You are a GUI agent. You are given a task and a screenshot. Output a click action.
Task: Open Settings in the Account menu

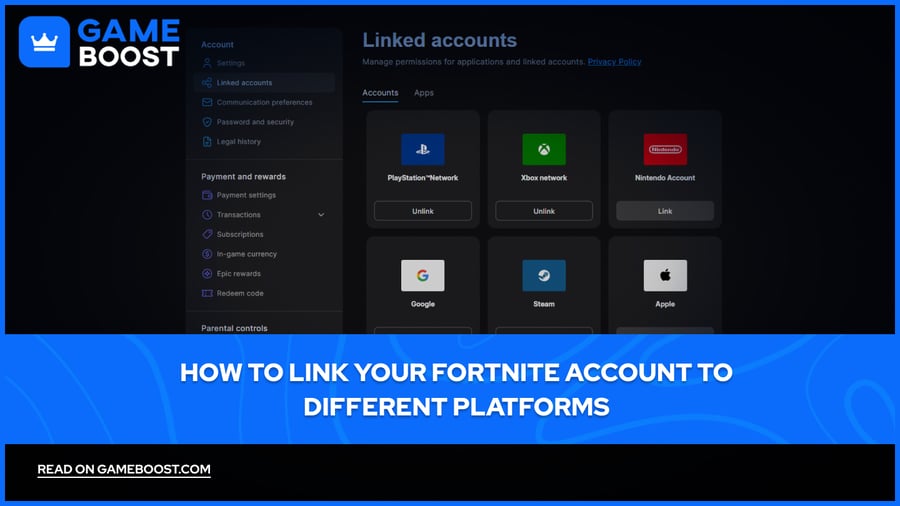coord(231,63)
